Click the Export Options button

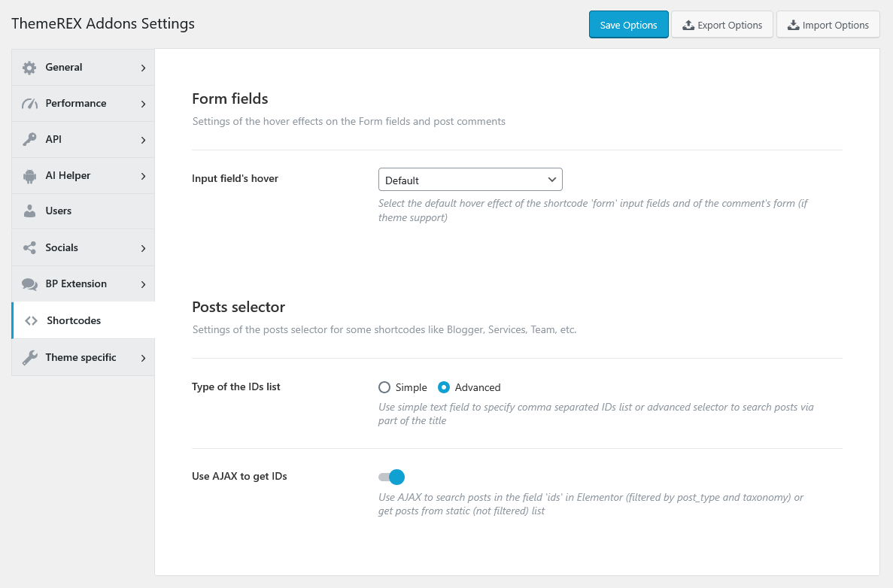(x=722, y=25)
